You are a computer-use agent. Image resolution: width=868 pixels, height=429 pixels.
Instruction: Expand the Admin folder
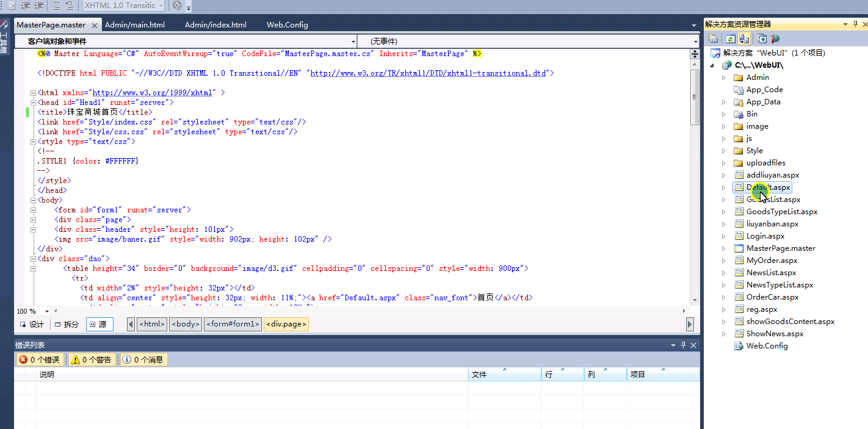point(724,78)
